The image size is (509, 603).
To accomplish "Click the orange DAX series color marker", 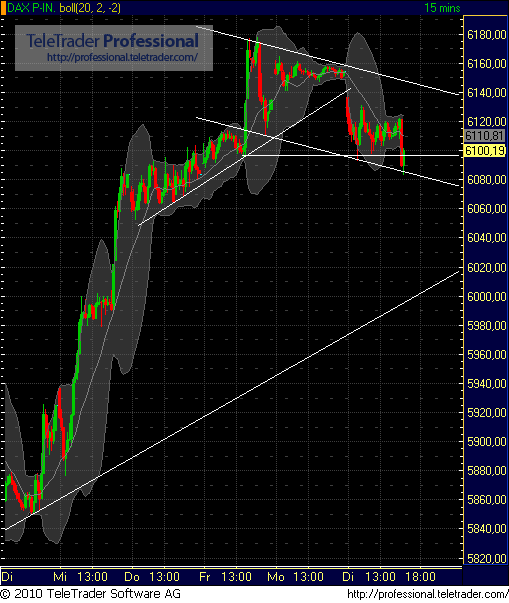I will (x=3, y=8).
